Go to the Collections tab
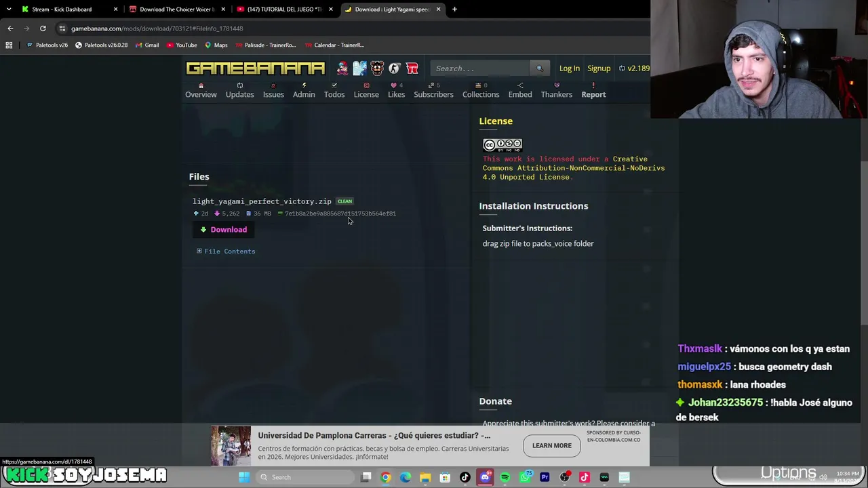This screenshot has width=868, height=488. pyautogui.click(x=481, y=90)
